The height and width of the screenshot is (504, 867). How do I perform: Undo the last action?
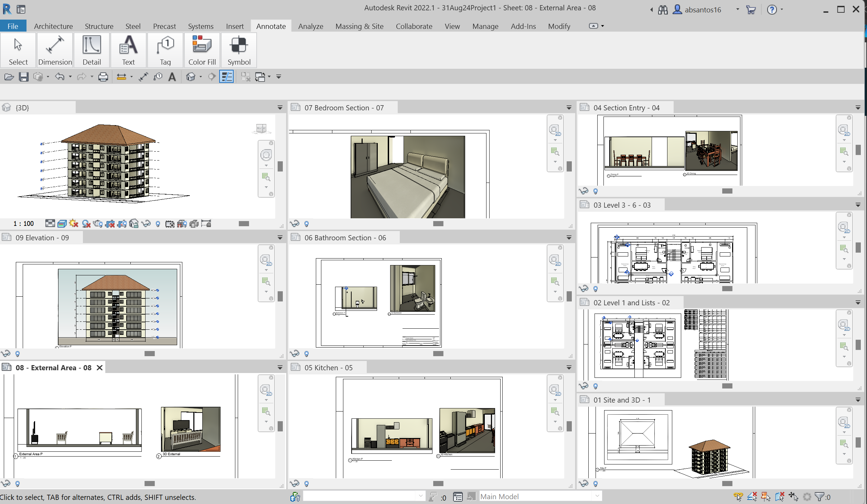point(60,77)
